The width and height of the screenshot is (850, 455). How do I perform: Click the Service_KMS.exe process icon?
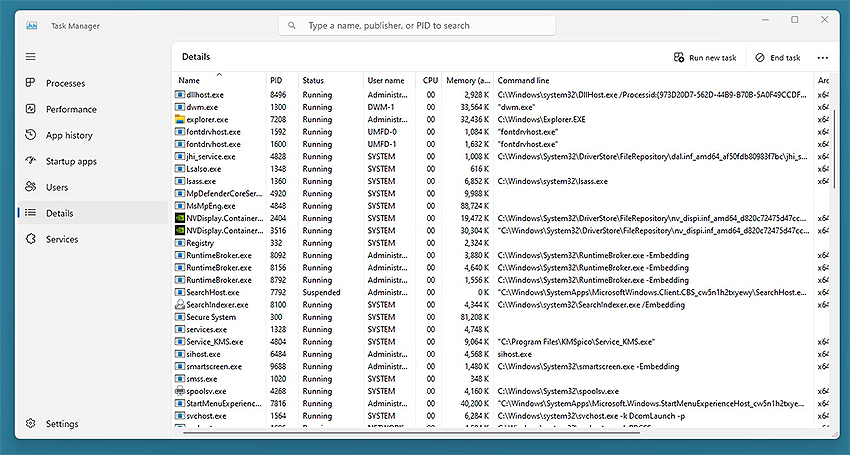tap(180, 342)
